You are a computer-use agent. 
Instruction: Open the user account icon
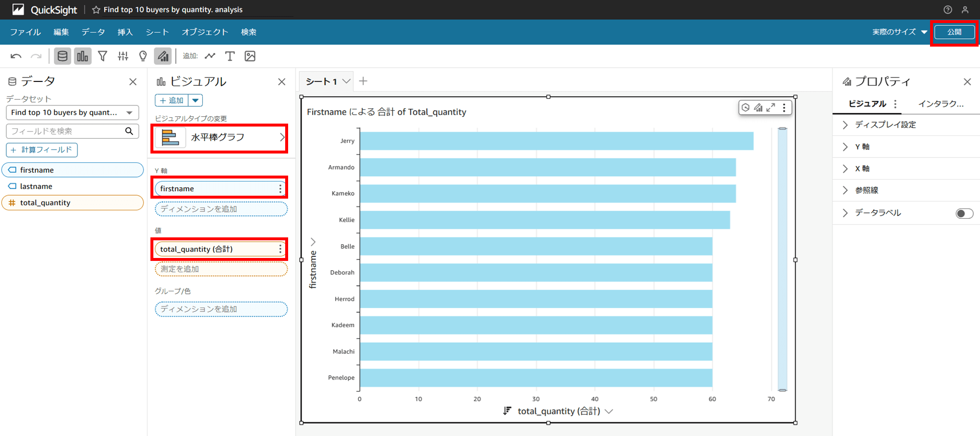pos(965,10)
